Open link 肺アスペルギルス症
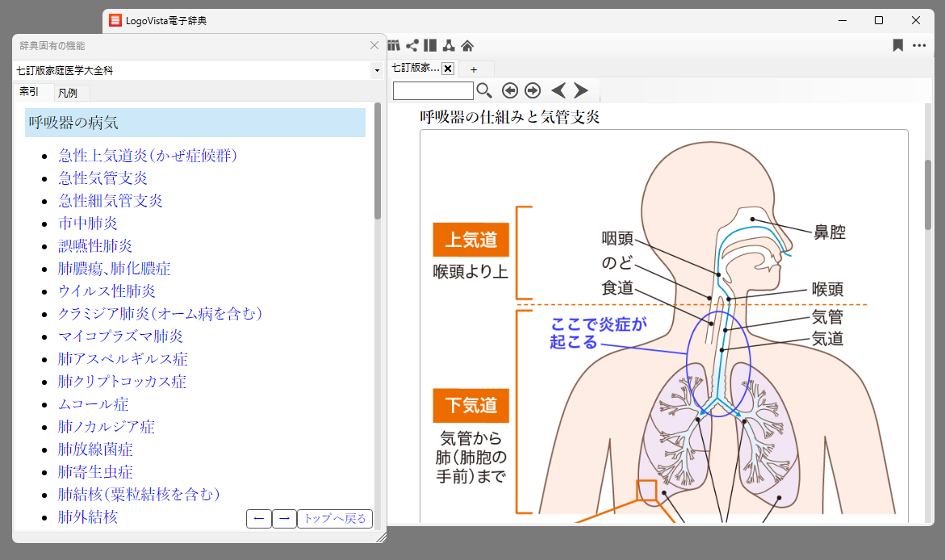Image resolution: width=945 pixels, height=560 pixels. point(123,358)
